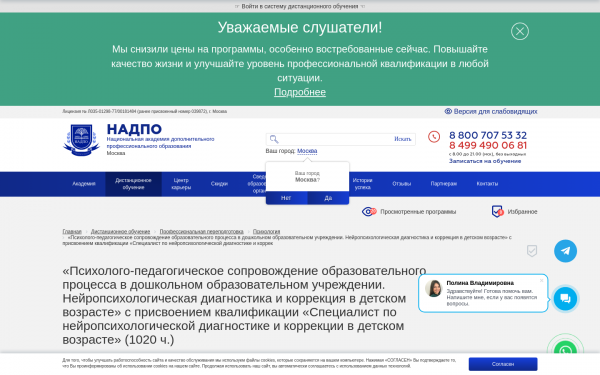Open the Партнерам menu item

click(x=443, y=184)
